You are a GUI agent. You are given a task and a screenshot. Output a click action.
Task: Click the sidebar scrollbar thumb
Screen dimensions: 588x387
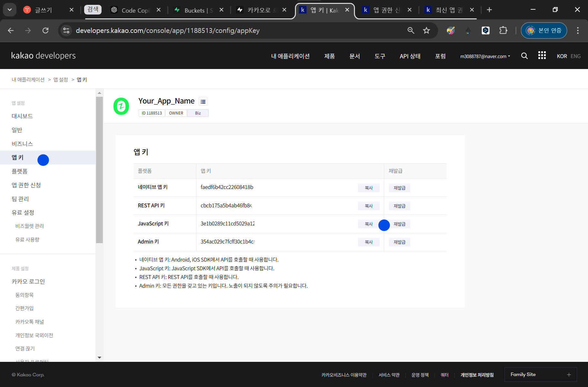pos(99,170)
